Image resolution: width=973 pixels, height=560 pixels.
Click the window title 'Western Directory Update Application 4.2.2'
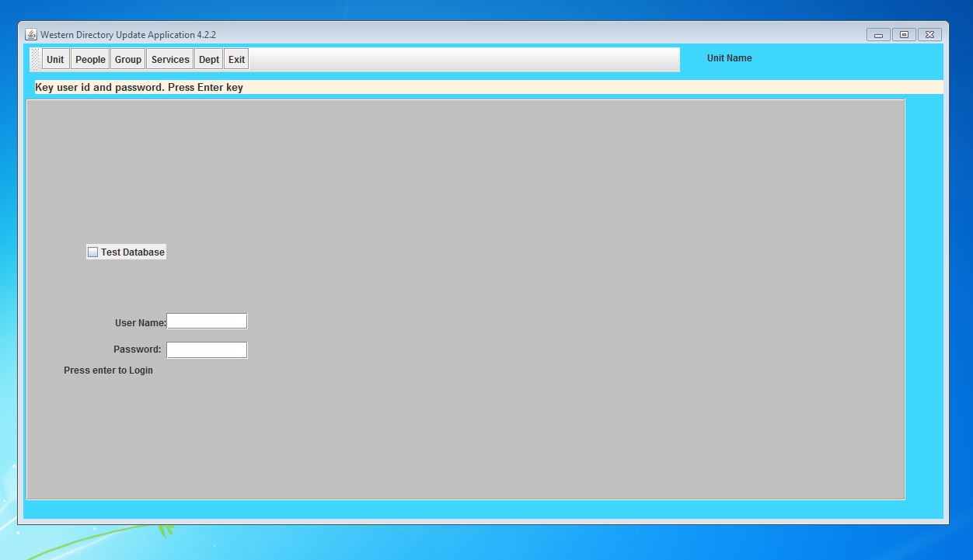(x=128, y=35)
